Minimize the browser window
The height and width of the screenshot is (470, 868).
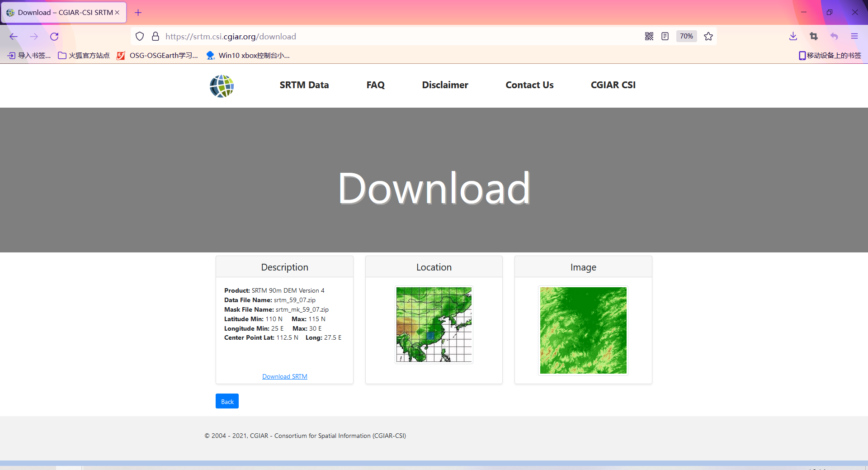[x=804, y=12]
